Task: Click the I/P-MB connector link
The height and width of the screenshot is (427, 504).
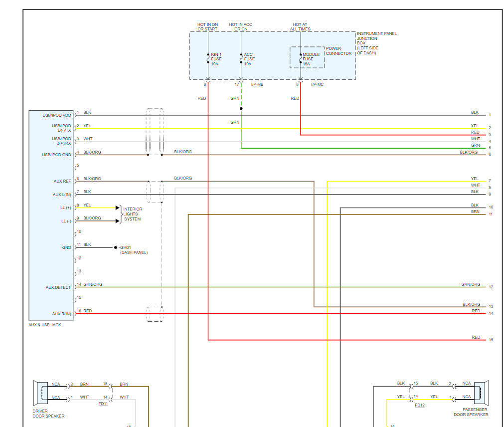Action: [257, 84]
